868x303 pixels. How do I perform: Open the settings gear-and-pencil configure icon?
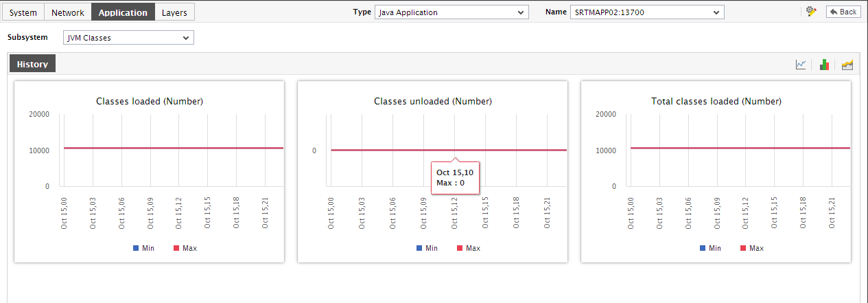811,12
